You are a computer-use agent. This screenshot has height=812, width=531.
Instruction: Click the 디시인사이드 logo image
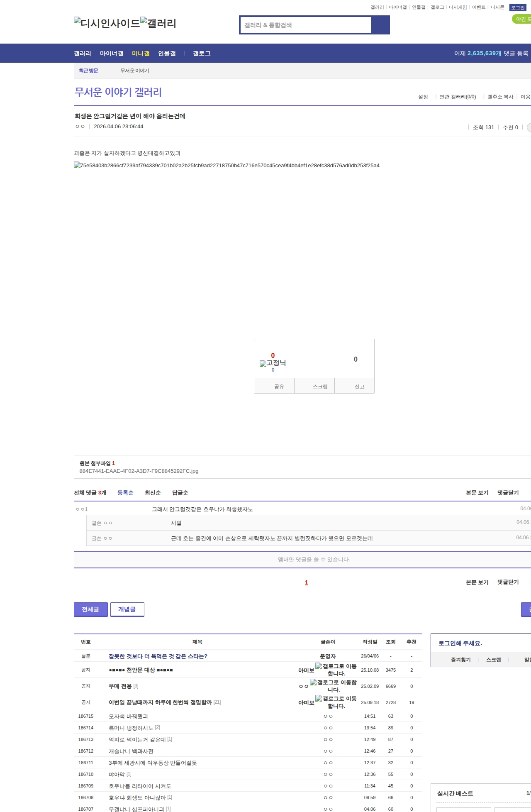pos(107,23)
